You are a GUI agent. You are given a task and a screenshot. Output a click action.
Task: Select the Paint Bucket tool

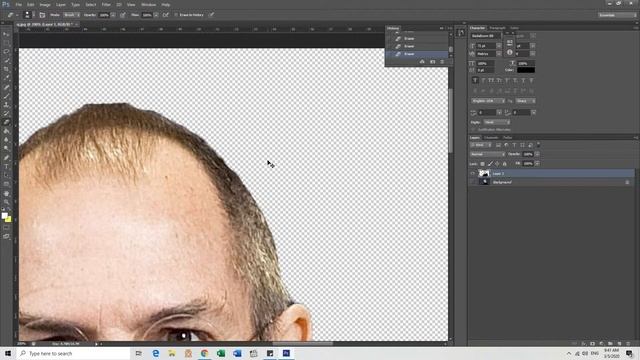coord(6,131)
